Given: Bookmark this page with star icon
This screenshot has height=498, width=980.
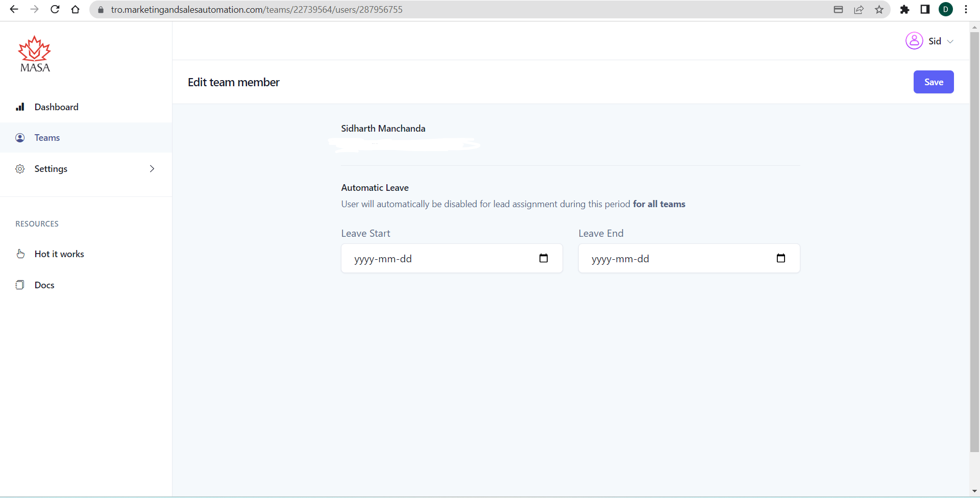Looking at the screenshot, I should pos(879,10).
